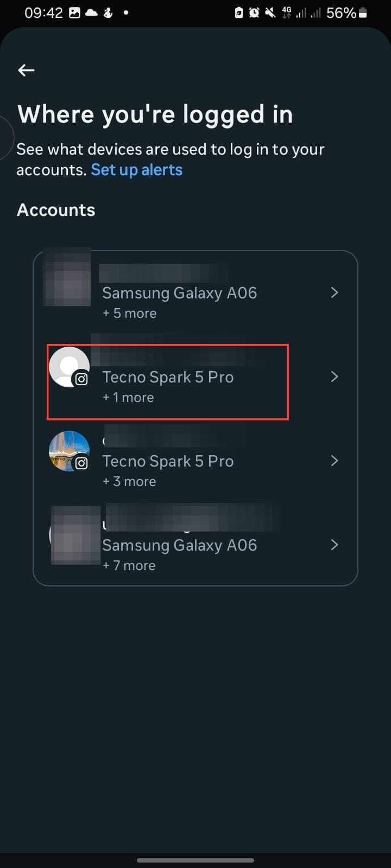
Task: Open chevron for account with "+ 7 more"
Action: 335,545
